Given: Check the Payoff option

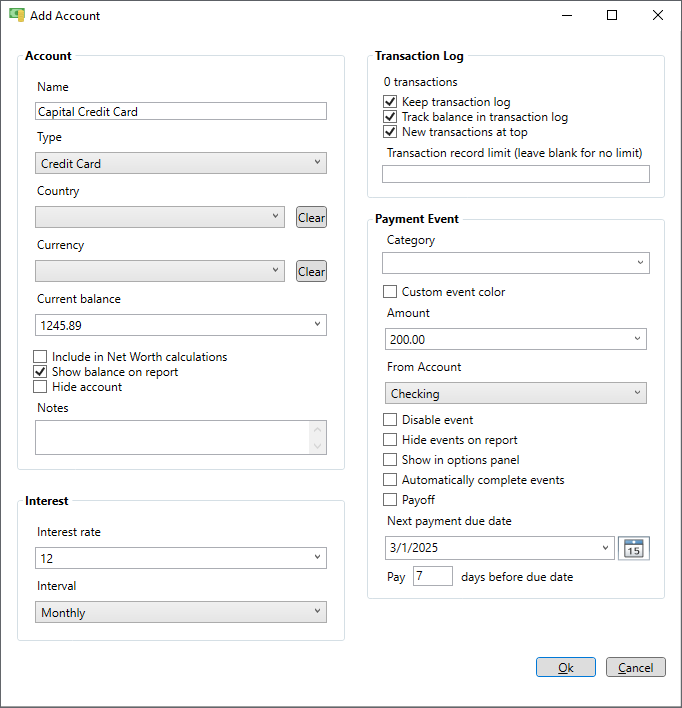Looking at the screenshot, I should [x=390, y=500].
